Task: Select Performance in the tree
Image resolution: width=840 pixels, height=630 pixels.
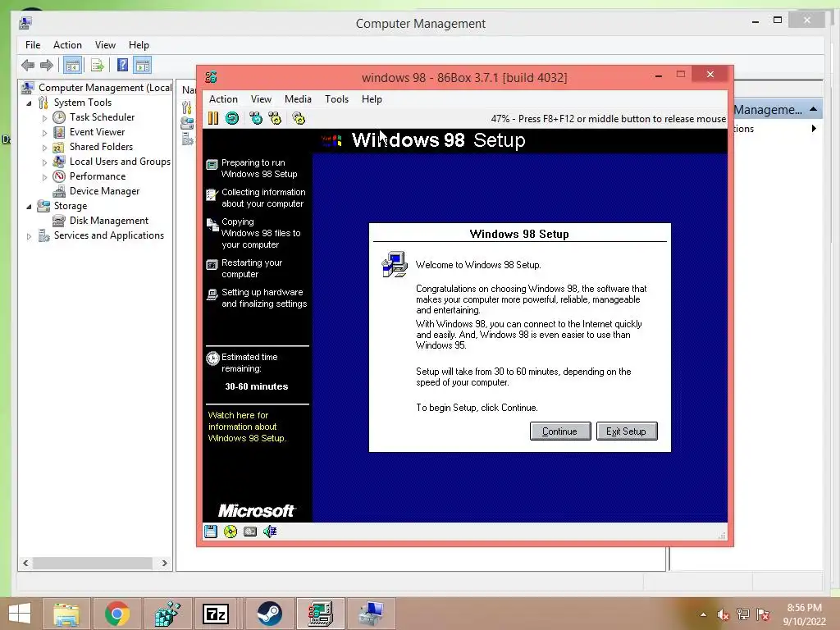Action: [98, 176]
